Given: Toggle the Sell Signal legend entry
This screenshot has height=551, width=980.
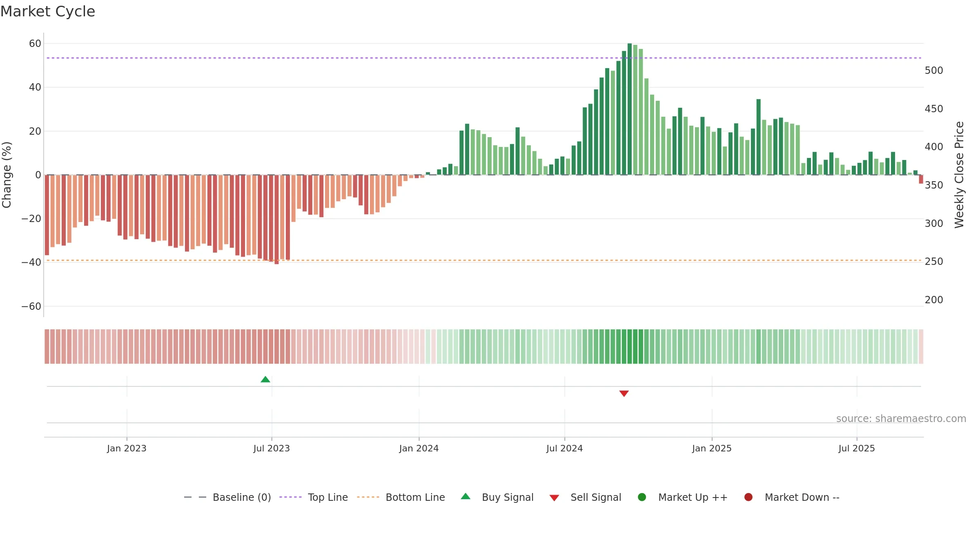Looking at the screenshot, I should [585, 497].
